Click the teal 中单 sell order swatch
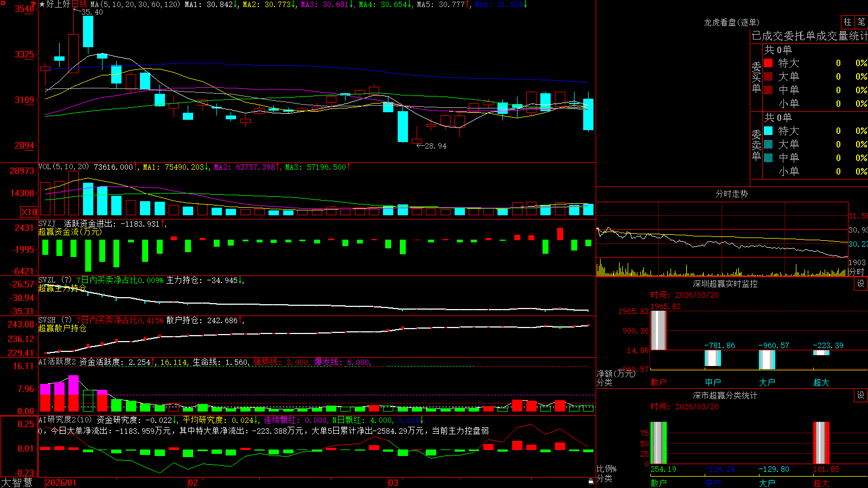The image size is (868, 488). pos(768,158)
